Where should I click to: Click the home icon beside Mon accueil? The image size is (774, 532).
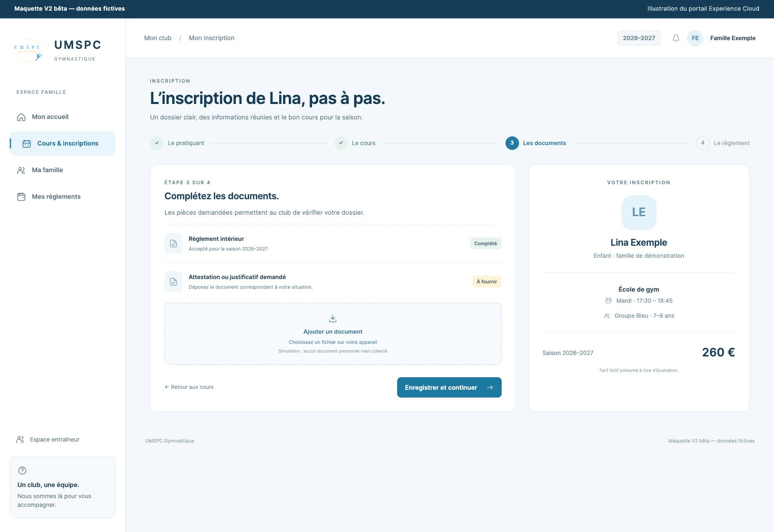[21, 117]
